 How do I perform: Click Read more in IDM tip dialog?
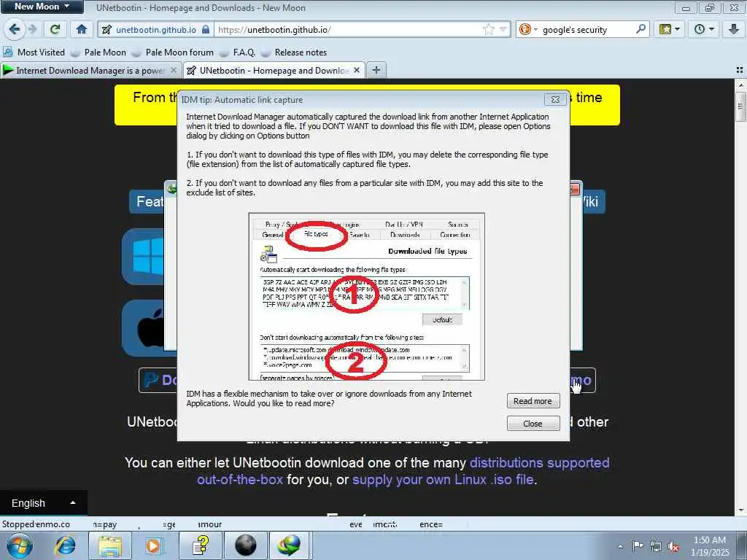533,401
